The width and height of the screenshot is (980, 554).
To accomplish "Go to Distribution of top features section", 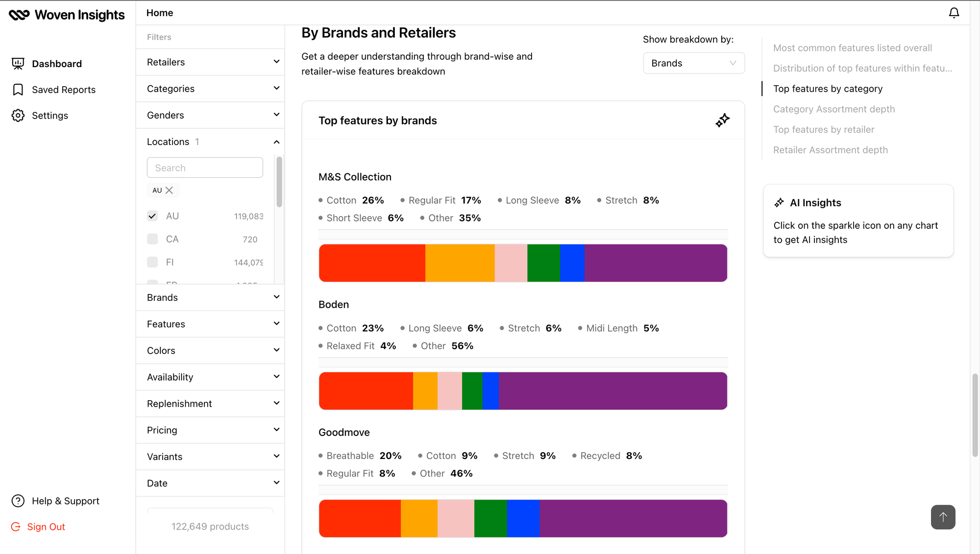I will 862,68.
